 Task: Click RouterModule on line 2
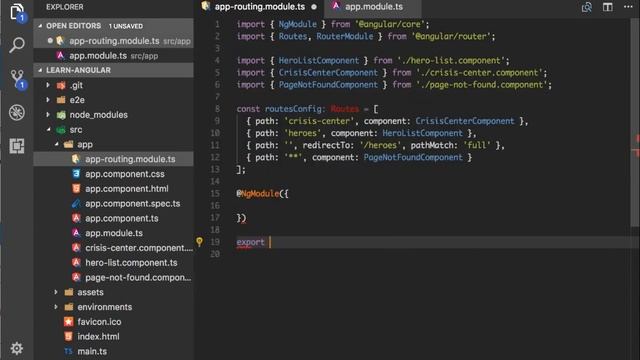pos(345,36)
